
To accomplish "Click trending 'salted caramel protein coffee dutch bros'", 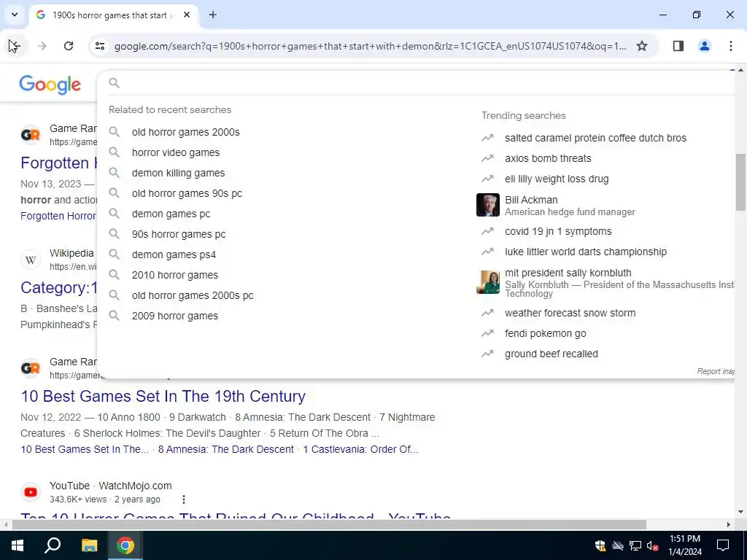I will pos(595,138).
